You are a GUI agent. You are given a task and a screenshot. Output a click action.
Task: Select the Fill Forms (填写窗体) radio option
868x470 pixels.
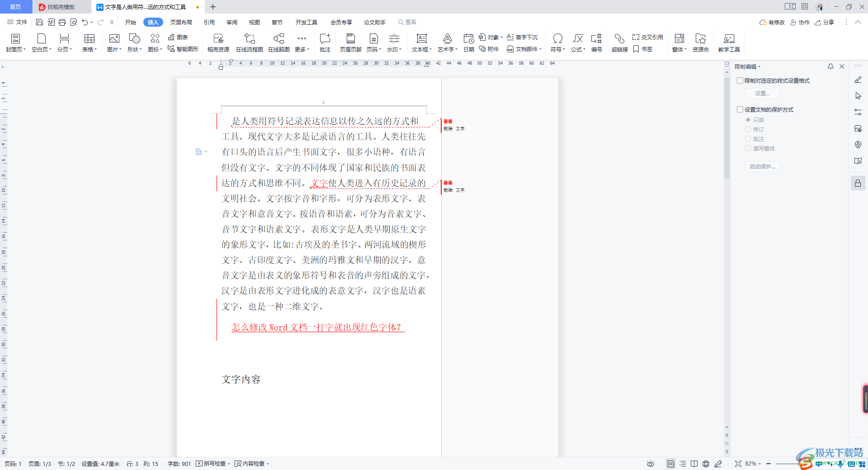click(x=748, y=148)
